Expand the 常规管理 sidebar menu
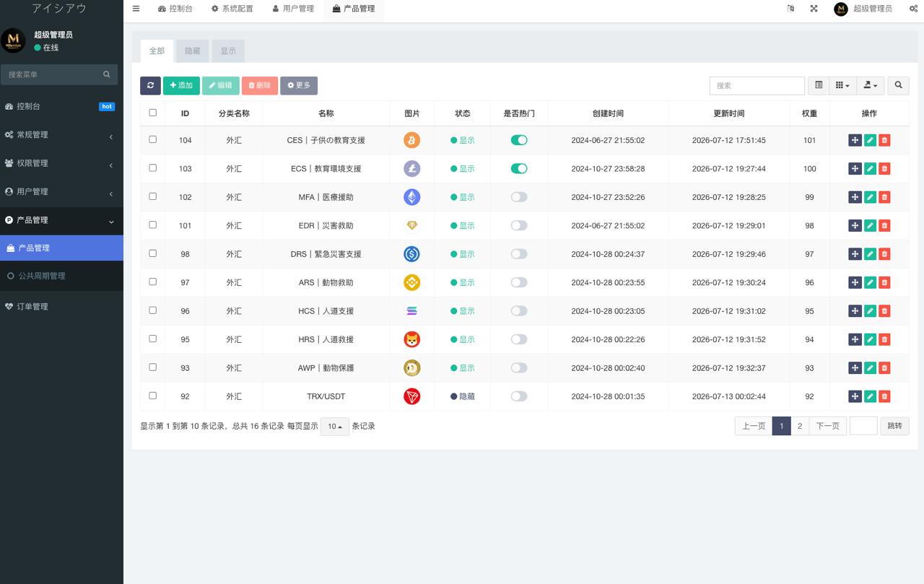The image size is (924, 584). pyautogui.click(x=61, y=135)
